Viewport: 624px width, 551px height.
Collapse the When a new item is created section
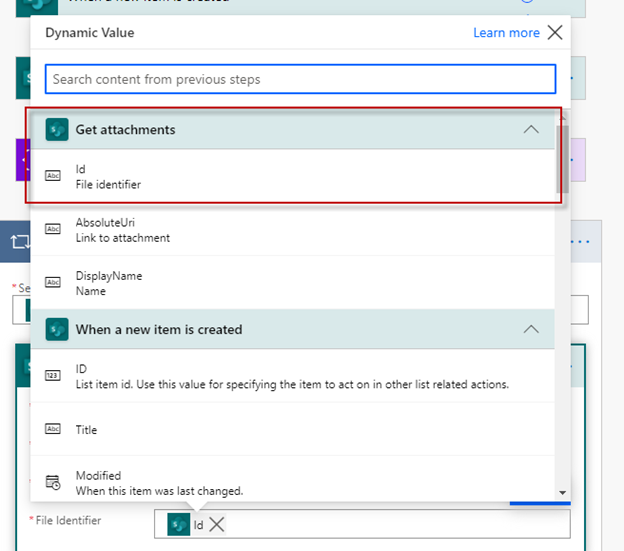(531, 329)
